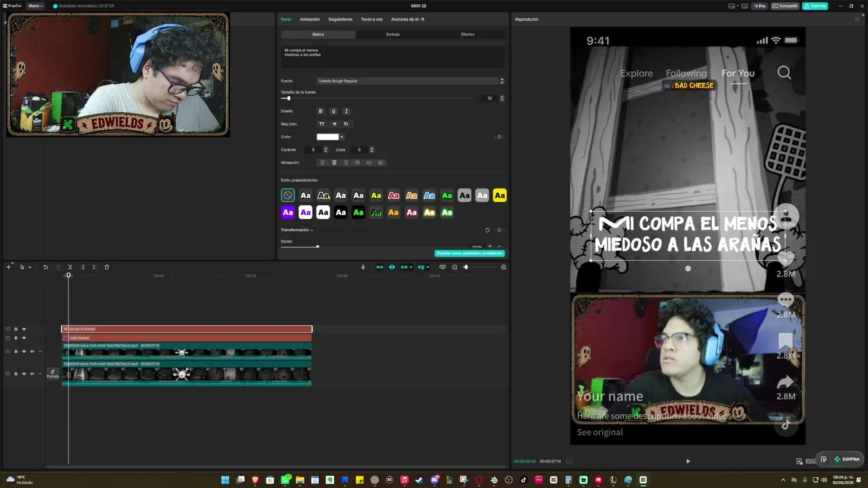Click the white text color swatch
This screenshot has width=868, height=488.
pos(328,137)
